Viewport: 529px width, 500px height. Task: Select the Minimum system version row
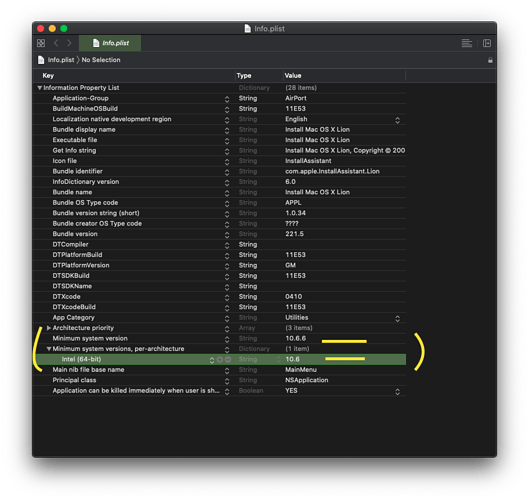[219, 338]
